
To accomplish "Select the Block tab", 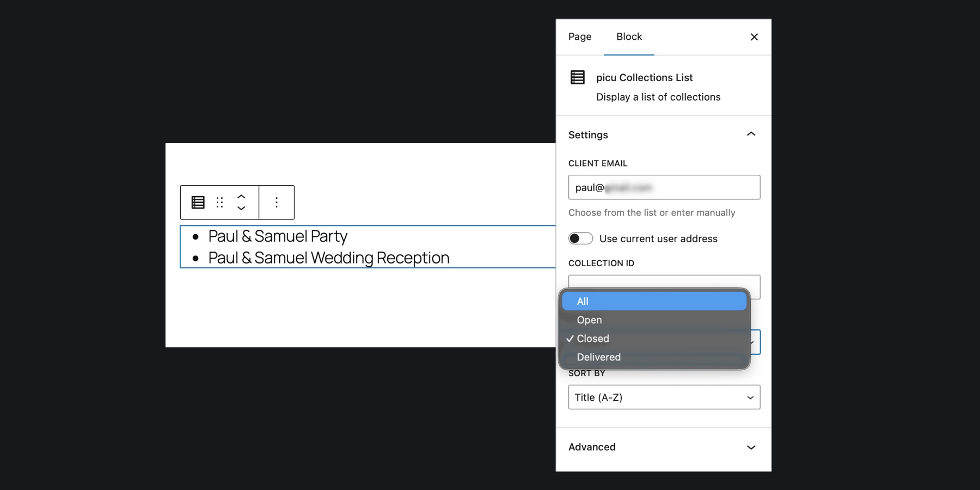I will tap(629, 37).
